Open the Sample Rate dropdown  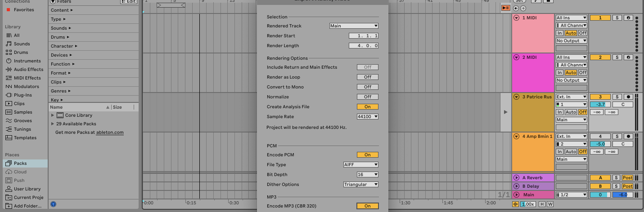pyautogui.click(x=368, y=116)
